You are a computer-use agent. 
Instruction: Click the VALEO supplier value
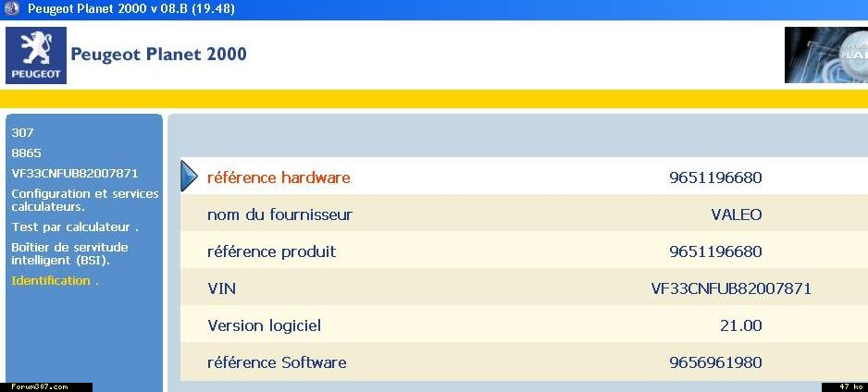737,214
